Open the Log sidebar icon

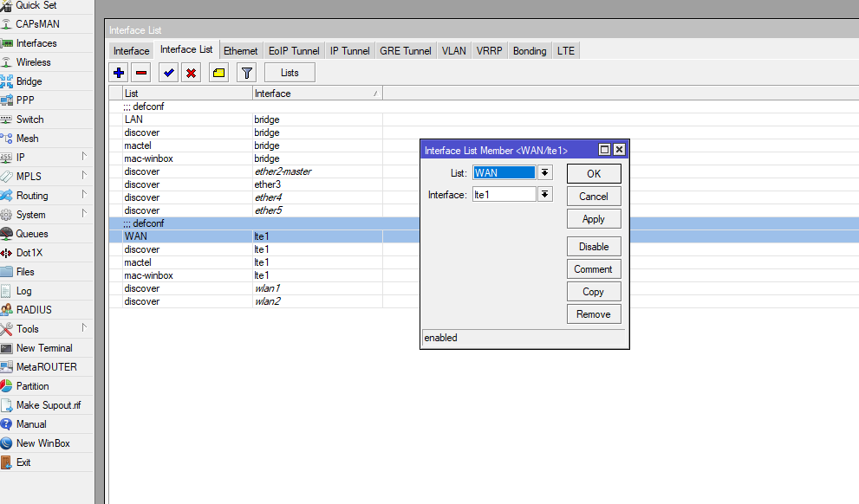tap(7, 291)
